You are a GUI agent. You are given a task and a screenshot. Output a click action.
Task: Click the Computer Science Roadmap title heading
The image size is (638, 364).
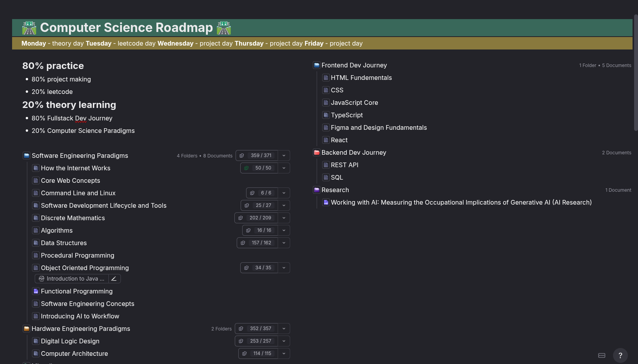click(126, 28)
